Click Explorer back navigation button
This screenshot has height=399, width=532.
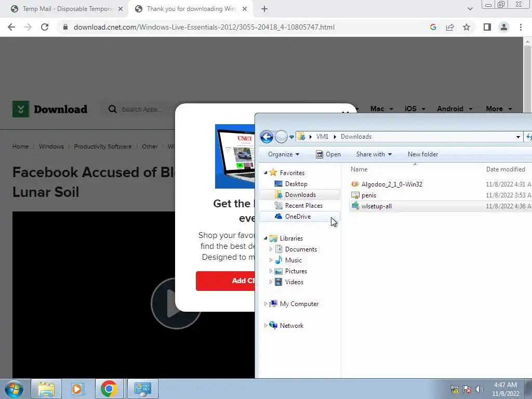point(267,137)
